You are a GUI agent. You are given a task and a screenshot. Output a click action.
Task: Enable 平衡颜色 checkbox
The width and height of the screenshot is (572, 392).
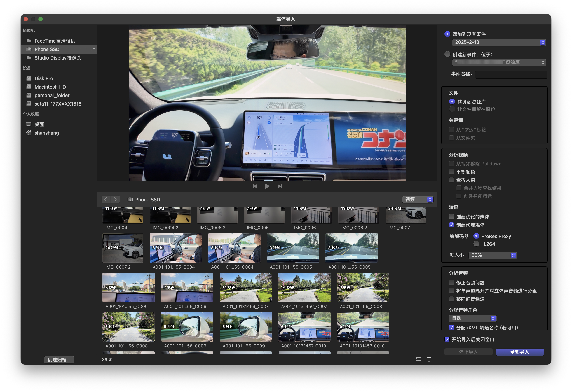[451, 172]
